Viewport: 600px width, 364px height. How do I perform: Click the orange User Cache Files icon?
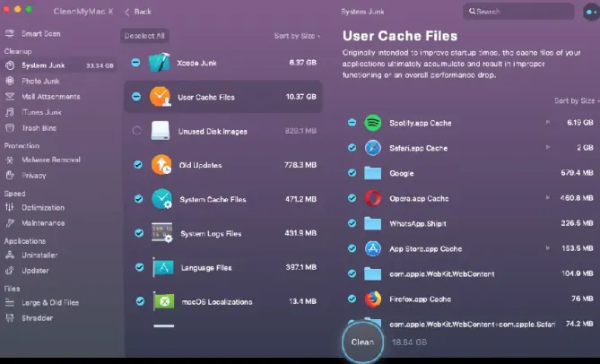160,96
